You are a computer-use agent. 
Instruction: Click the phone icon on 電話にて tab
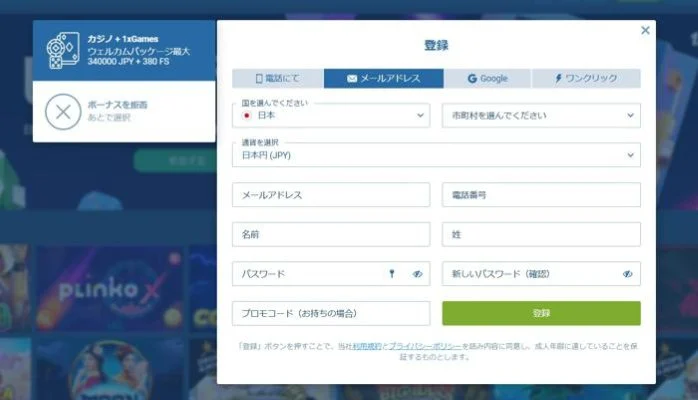pyautogui.click(x=259, y=78)
